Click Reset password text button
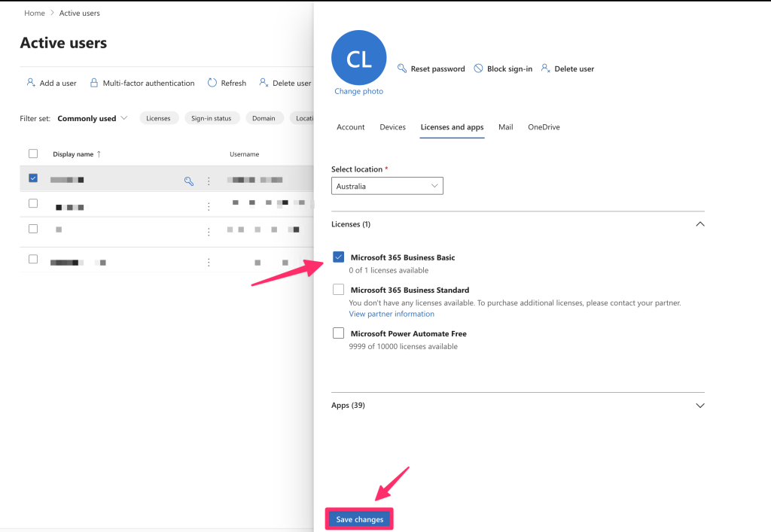771x532 pixels. [x=437, y=68]
